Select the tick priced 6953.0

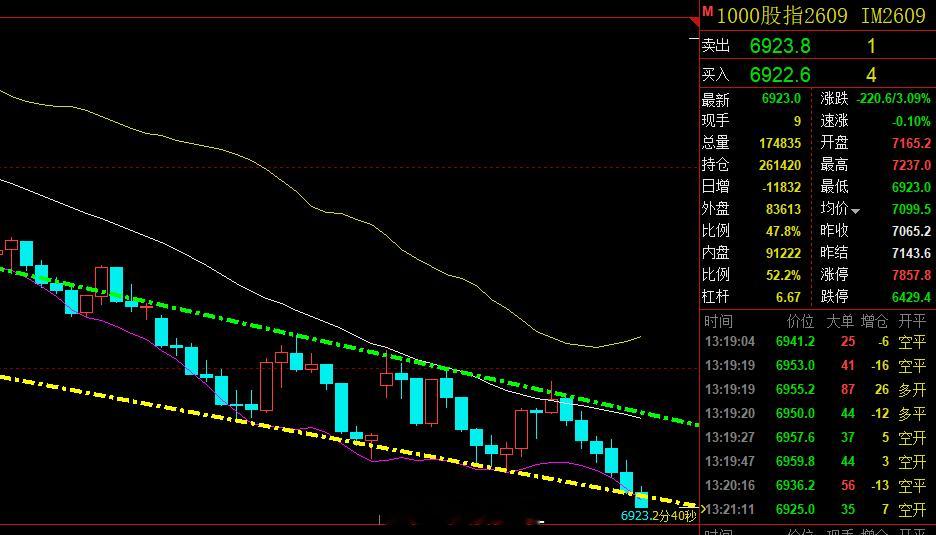point(817,365)
